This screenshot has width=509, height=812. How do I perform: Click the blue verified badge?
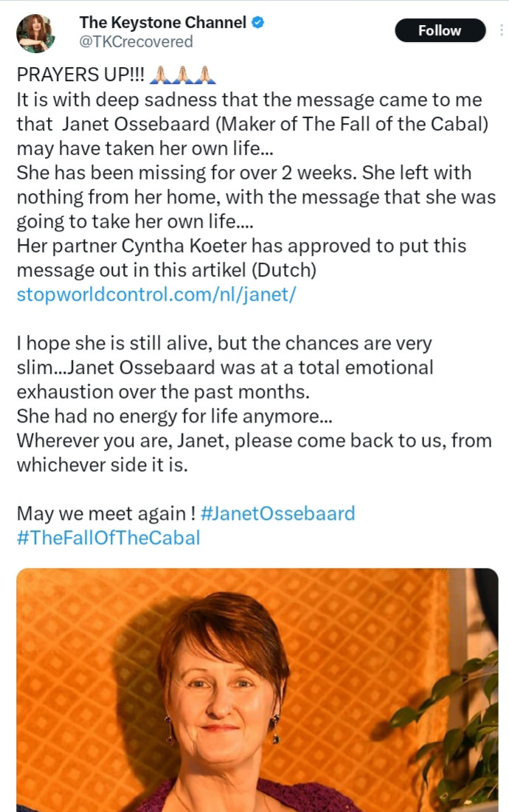257,23
